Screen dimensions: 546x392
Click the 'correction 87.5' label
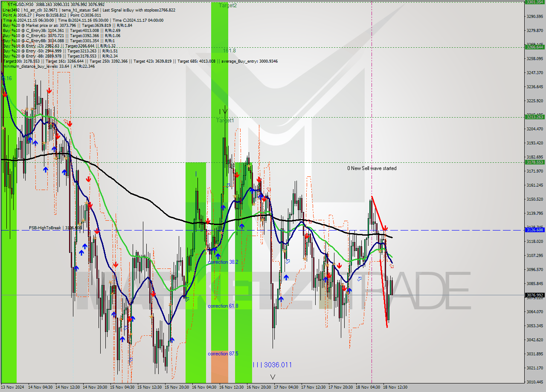pyautogui.click(x=223, y=354)
